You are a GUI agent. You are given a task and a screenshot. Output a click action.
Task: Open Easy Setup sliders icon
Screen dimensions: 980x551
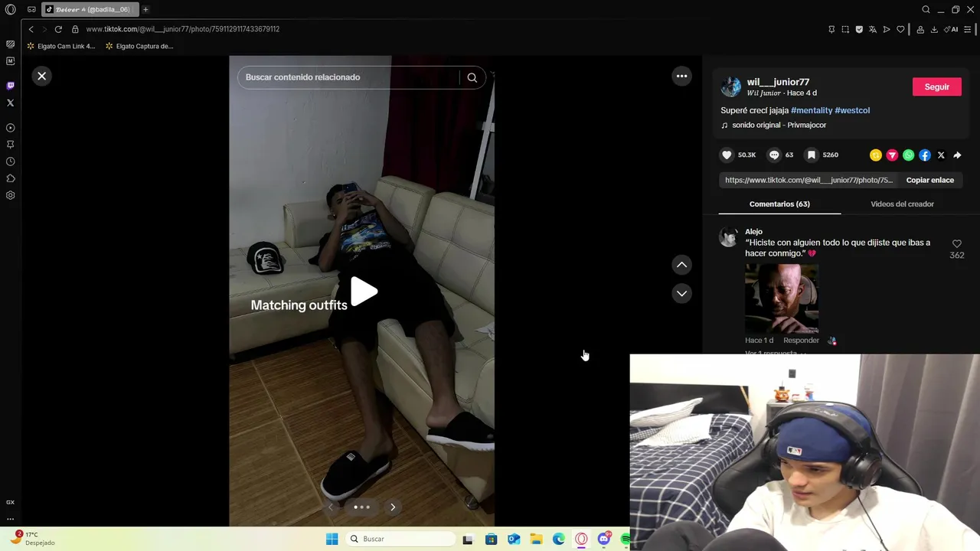pos(968,29)
